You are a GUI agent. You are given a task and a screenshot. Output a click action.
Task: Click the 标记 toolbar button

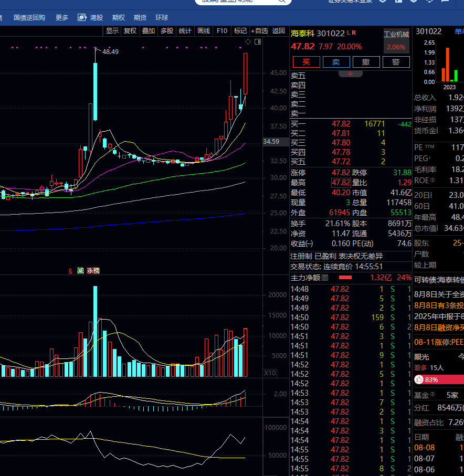coord(240,31)
